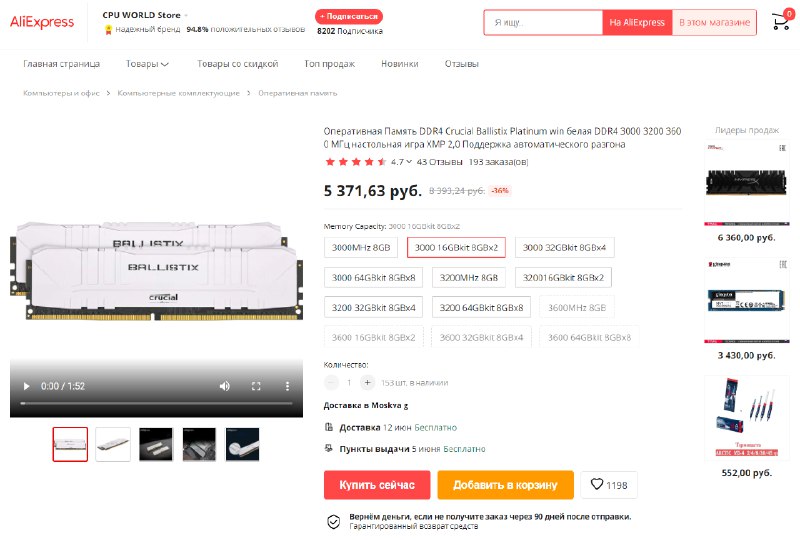
Task: Seek along the video progress bar
Action: (156, 403)
